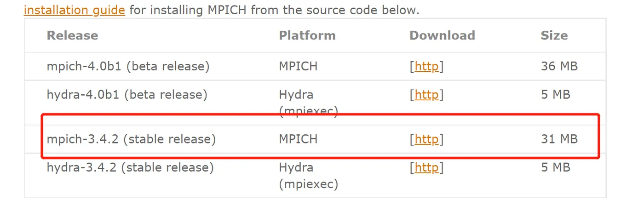Click http link for hydra-3.4.2 stable
This screenshot has height=212, width=644.
426,167
